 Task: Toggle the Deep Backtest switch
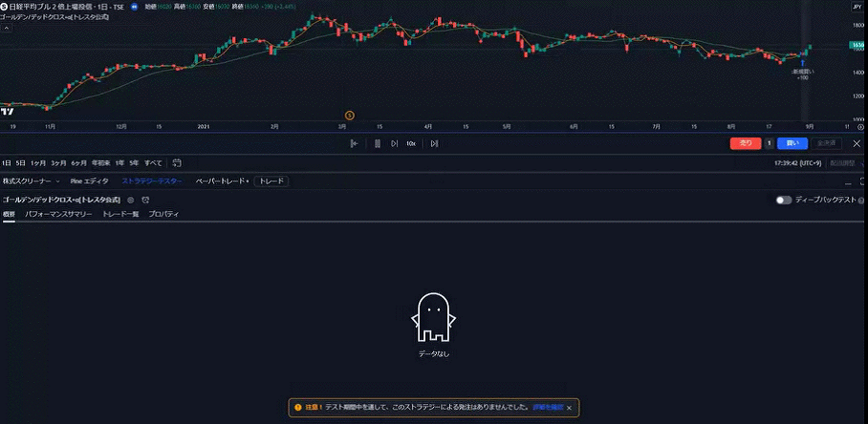pyautogui.click(x=784, y=200)
